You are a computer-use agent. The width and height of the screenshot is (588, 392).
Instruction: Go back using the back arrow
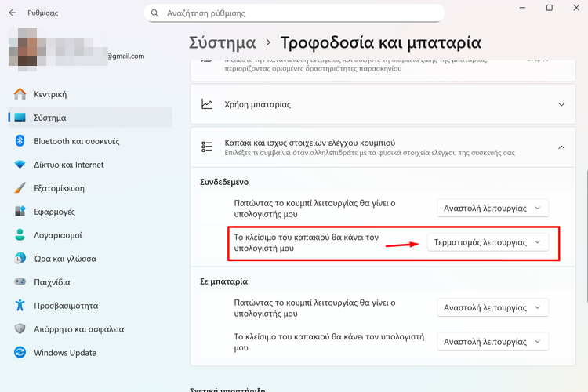[13, 13]
